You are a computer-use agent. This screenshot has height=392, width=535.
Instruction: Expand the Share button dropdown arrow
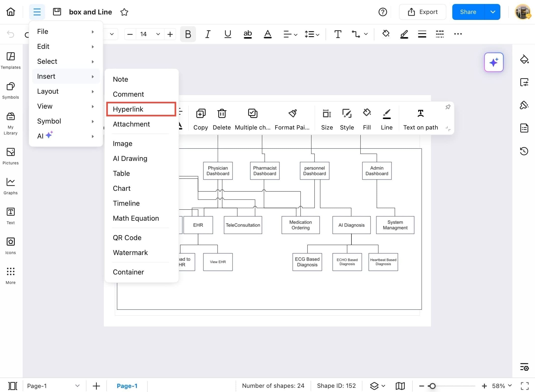(x=492, y=12)
